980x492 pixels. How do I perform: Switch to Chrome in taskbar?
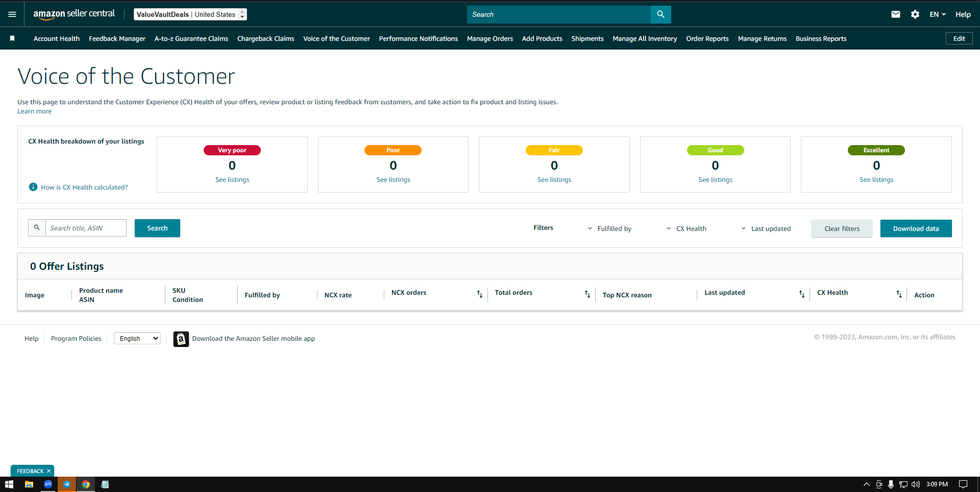click(86, 484)
